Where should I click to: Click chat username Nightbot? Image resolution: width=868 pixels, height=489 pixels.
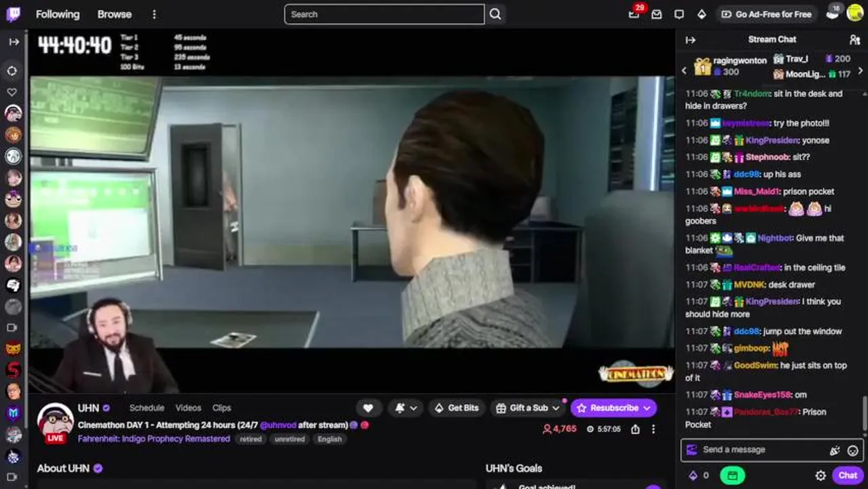coord(775,238)
